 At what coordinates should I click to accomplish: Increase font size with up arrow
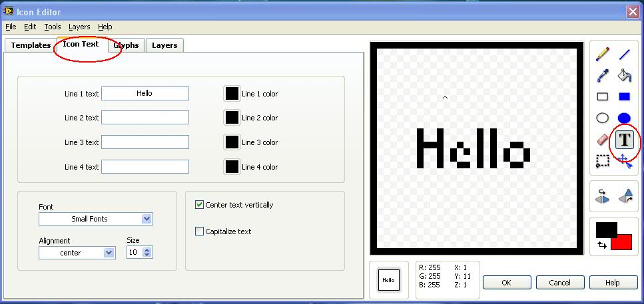[x=147, y=250]
